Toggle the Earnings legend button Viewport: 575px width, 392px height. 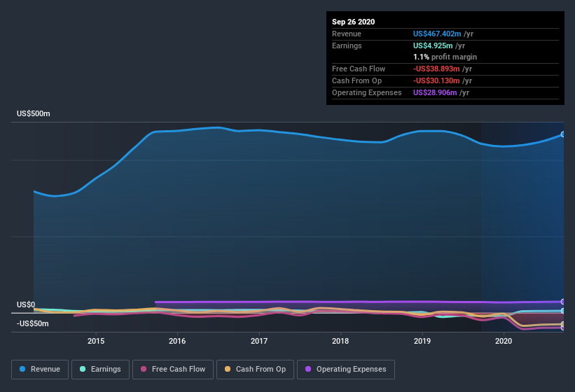point(100,370)
